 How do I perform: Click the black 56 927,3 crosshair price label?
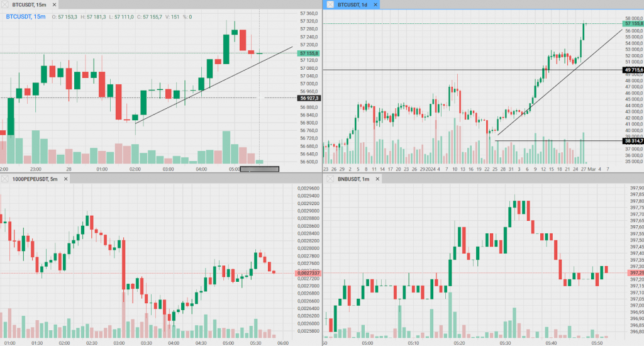click(x=309, y=98)
